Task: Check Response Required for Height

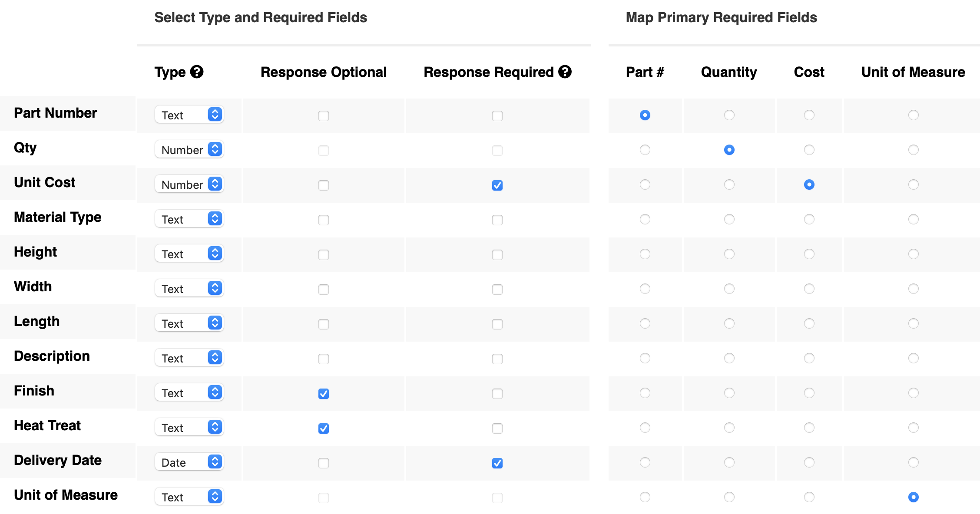Action: (x=497, y=255)
